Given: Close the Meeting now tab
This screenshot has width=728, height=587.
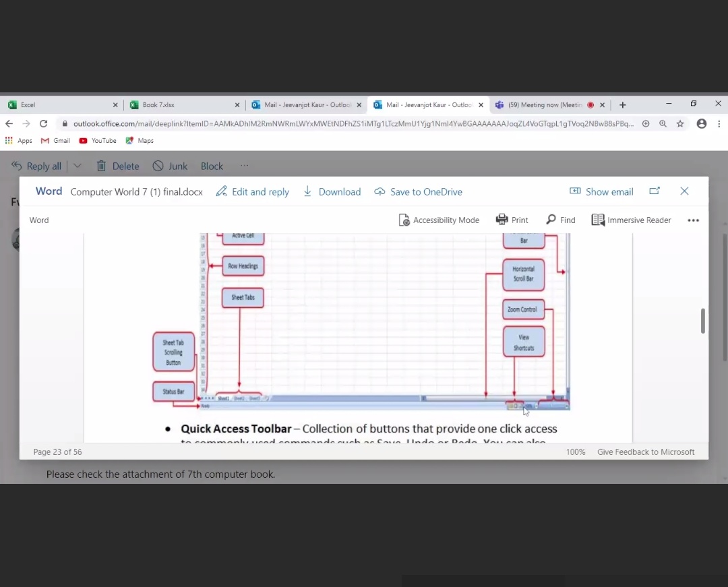Looking at the screenshot, I should [602, 105].
